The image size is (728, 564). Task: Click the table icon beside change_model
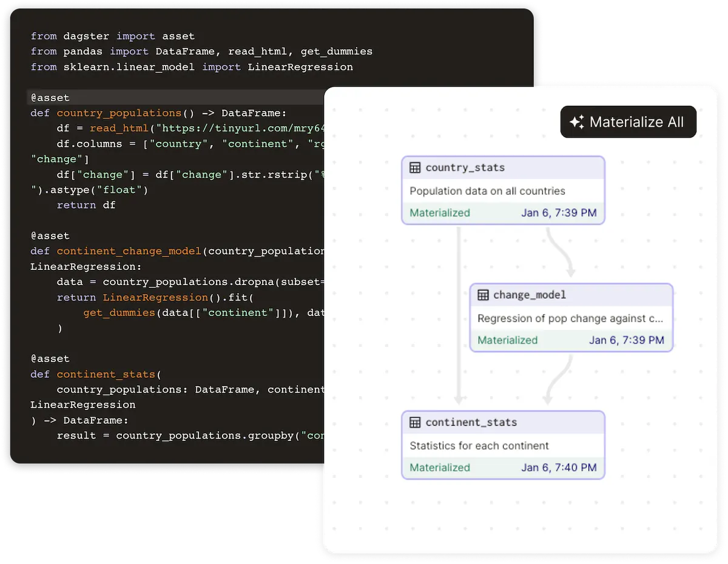[483, 295]
